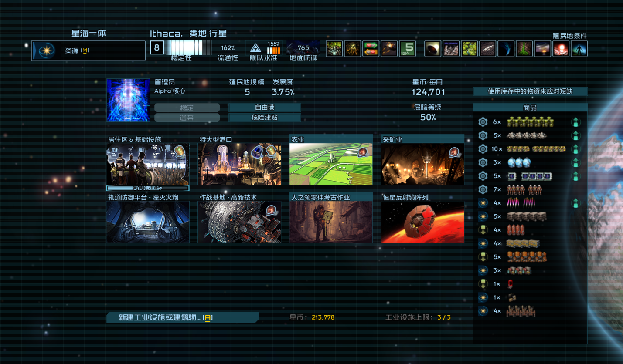
Task: Click the 遗弃 abandon button
Action: point(187,118)
